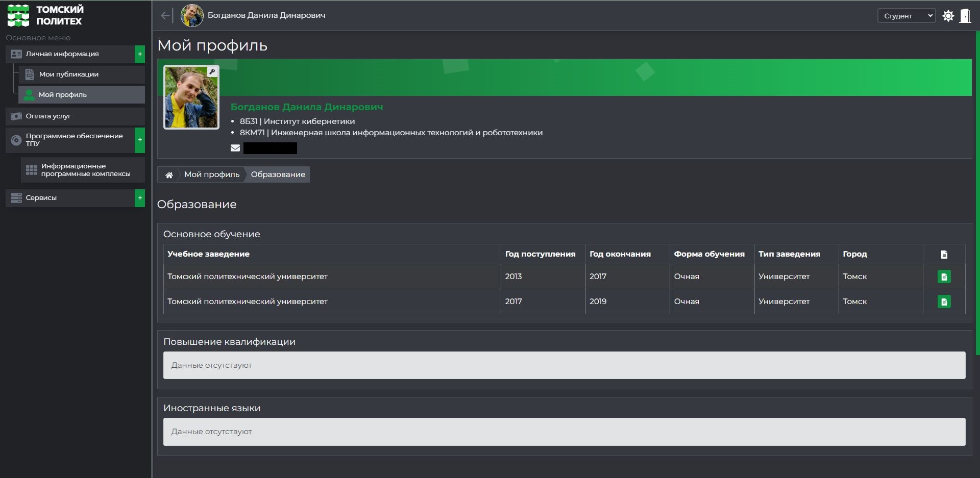Toggle the sun theme icon
This screenshot has height=478, width=980.
948,16
